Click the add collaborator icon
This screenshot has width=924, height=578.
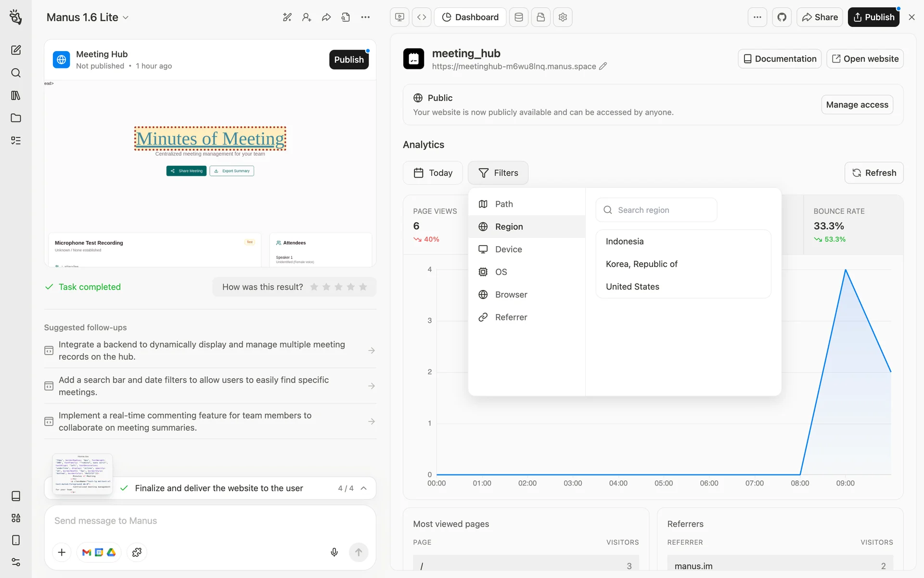tap(307, 17)
